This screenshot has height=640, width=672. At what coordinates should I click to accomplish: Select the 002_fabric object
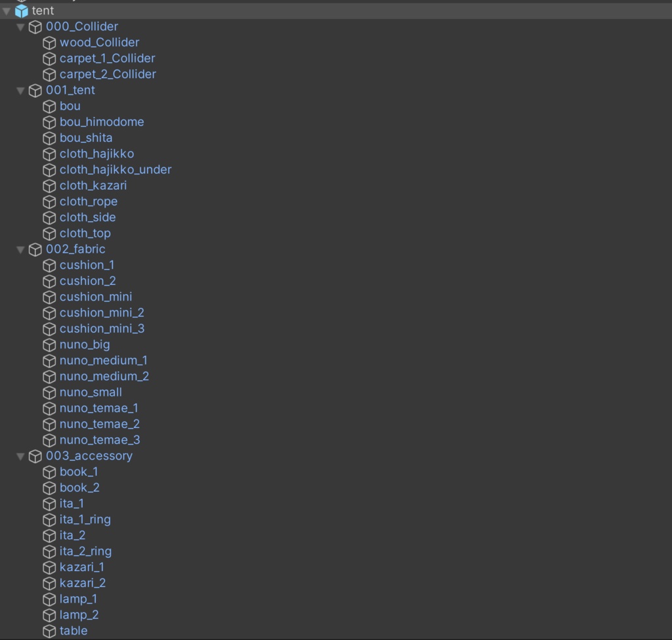point(75,249)
